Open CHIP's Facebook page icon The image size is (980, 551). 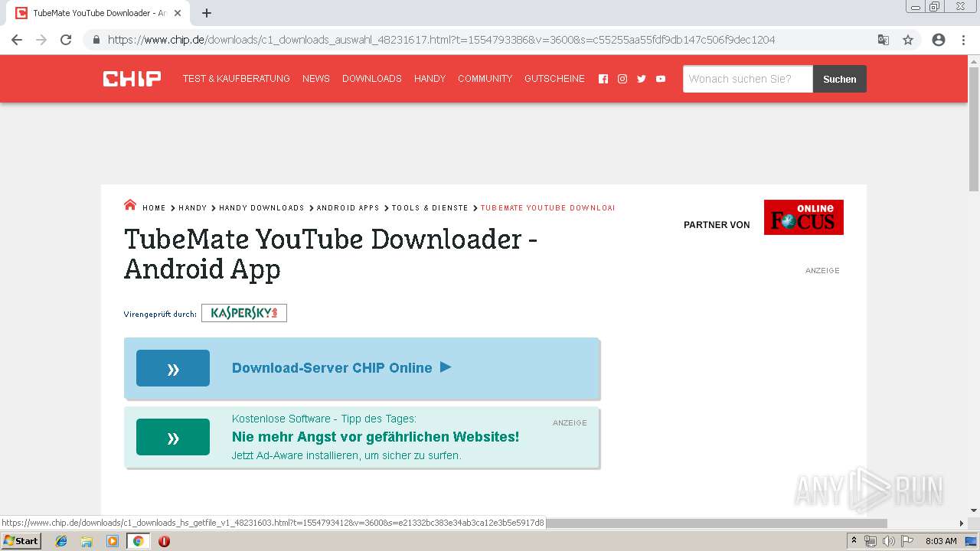(603, 79)
